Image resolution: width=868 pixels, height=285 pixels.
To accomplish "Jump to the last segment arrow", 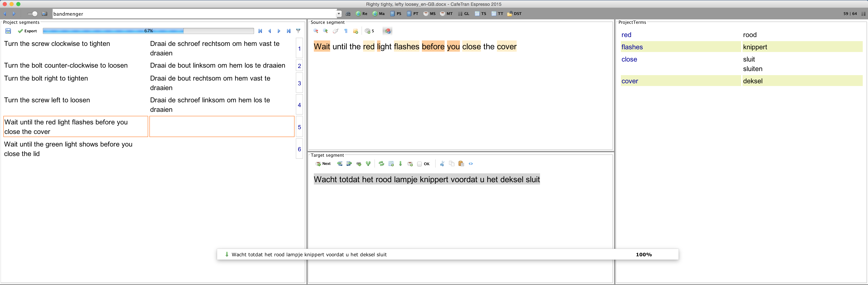I will [289, 31].
